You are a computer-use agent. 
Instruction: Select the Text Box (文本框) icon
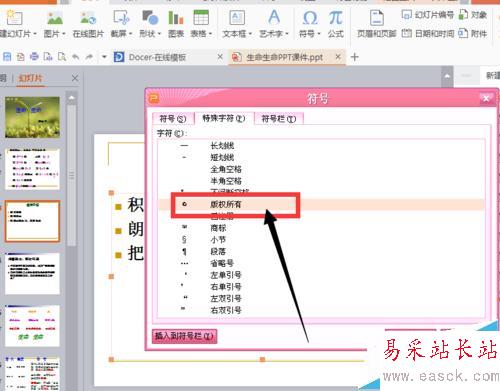coord(237,17)
